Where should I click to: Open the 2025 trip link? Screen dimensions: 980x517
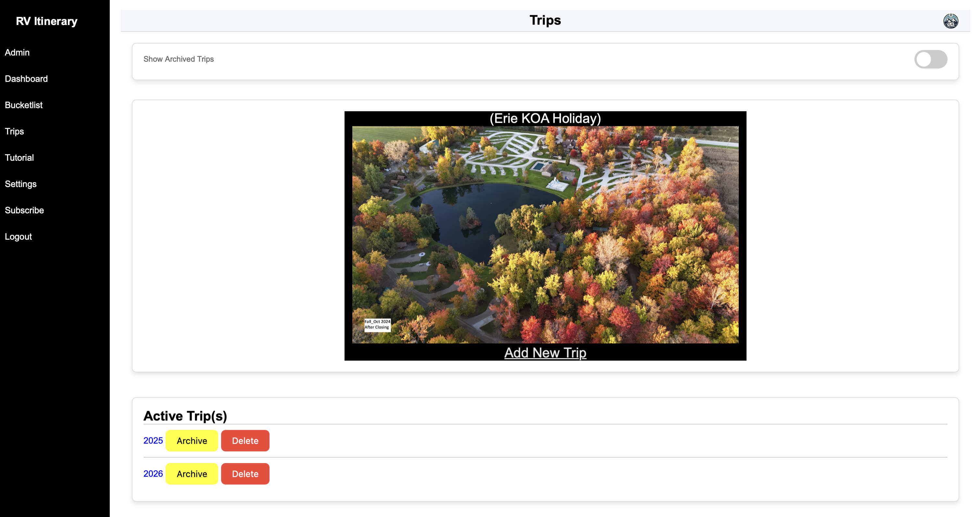(x=153, y=441)
